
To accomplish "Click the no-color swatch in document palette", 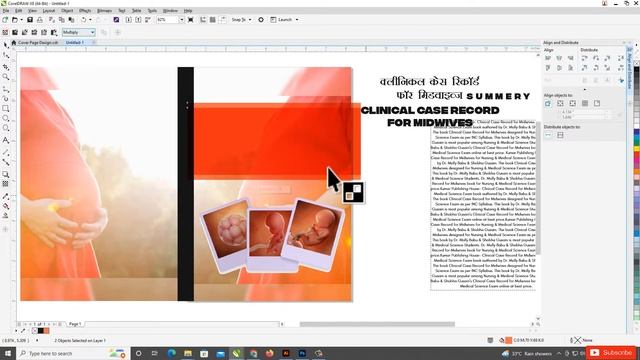I will click(35, 331).
